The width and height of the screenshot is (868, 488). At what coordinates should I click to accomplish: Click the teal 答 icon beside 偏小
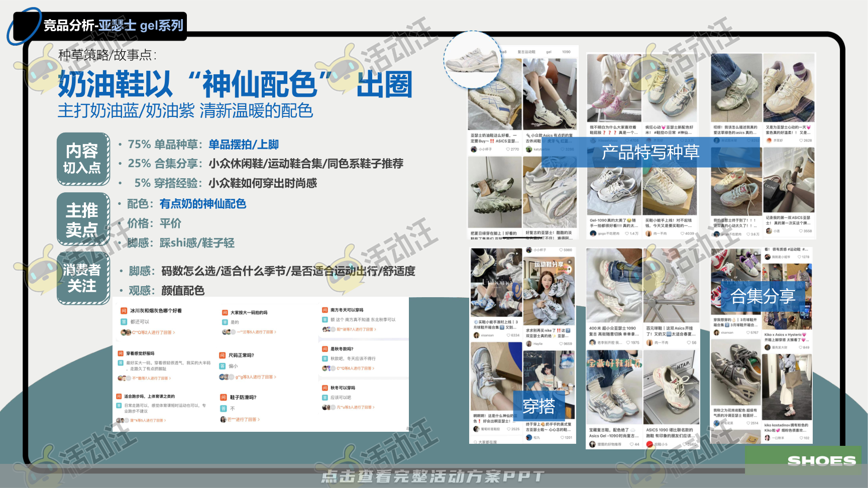click(x=222, y=366)
